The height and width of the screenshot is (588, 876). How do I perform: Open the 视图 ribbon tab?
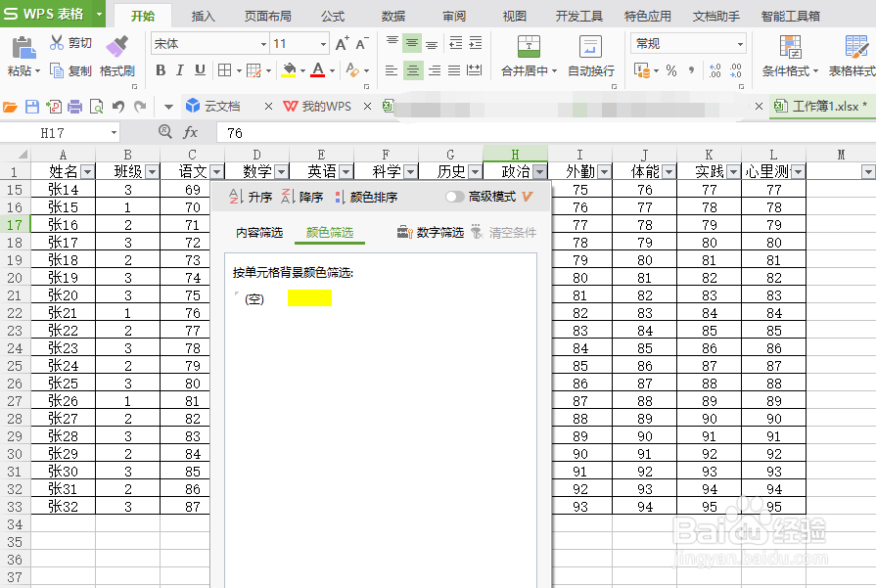tap(515, 17)
